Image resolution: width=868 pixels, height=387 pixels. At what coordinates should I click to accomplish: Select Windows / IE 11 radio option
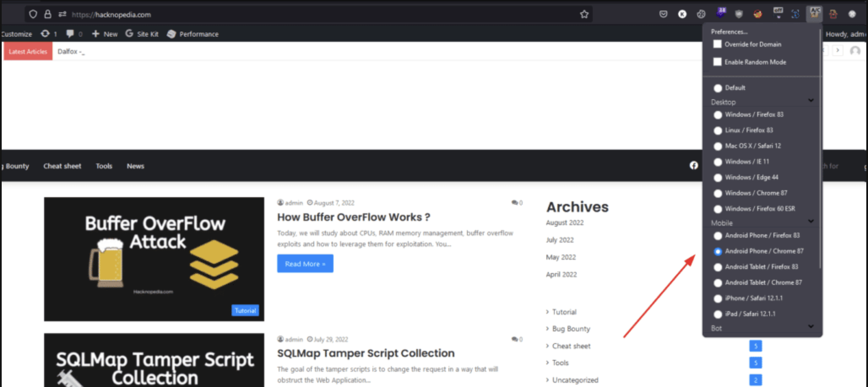[x=718, y=162]
